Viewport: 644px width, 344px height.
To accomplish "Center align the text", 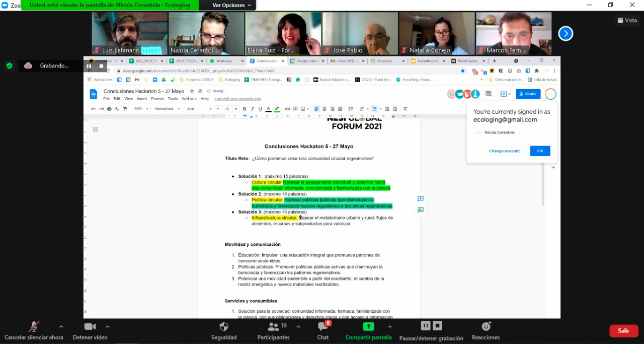I will point(325,109).
